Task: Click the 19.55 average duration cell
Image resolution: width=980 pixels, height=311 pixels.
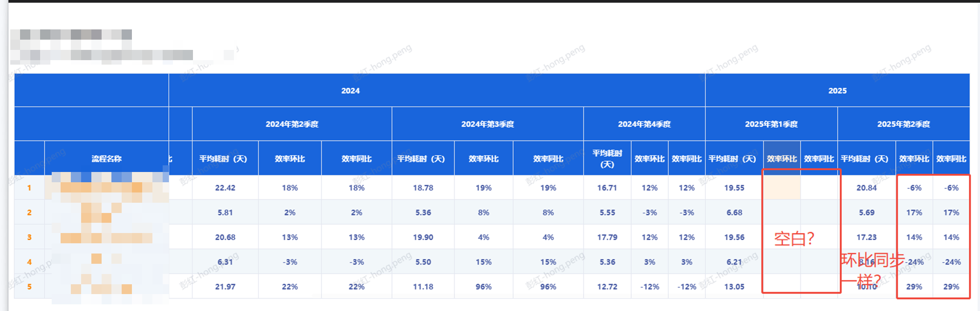Action: [x=734, y=188]
